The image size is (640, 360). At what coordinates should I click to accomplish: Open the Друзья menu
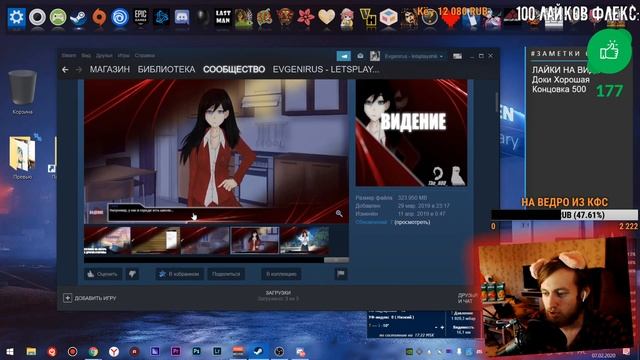pyautogui.click(x=104, y=56)
